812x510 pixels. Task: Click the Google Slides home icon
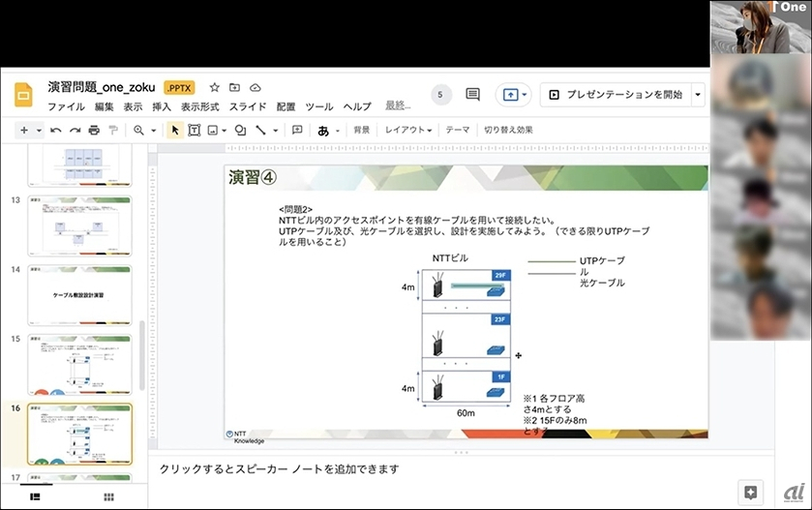pyautogui.click(x=23, y=95)
